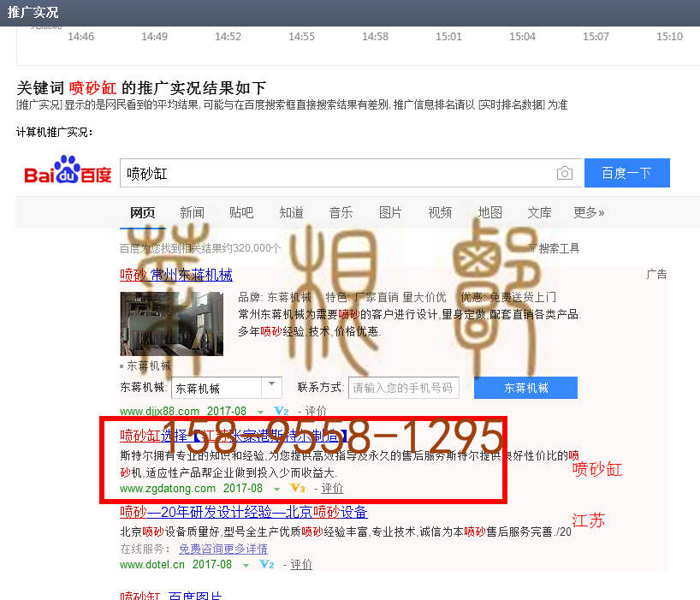Click the 百度为您找到相关结果约320,000个 text
Screen dimensions: 700x600
click(x=200, y=248)
